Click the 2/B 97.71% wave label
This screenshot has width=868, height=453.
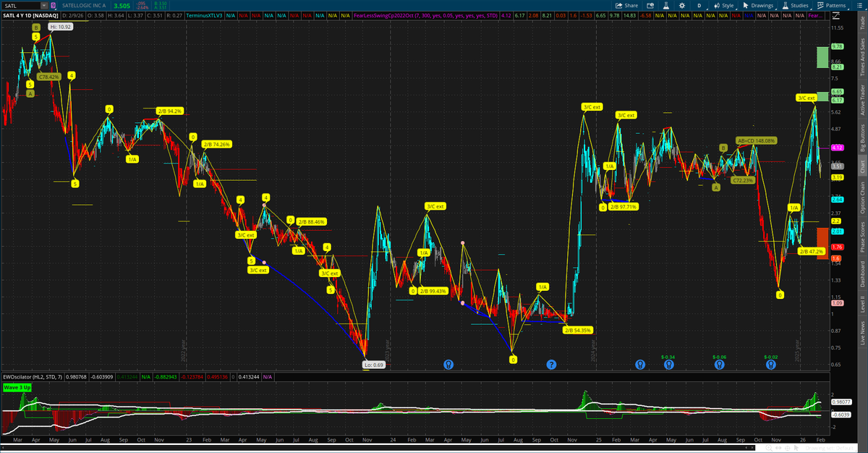624,206
